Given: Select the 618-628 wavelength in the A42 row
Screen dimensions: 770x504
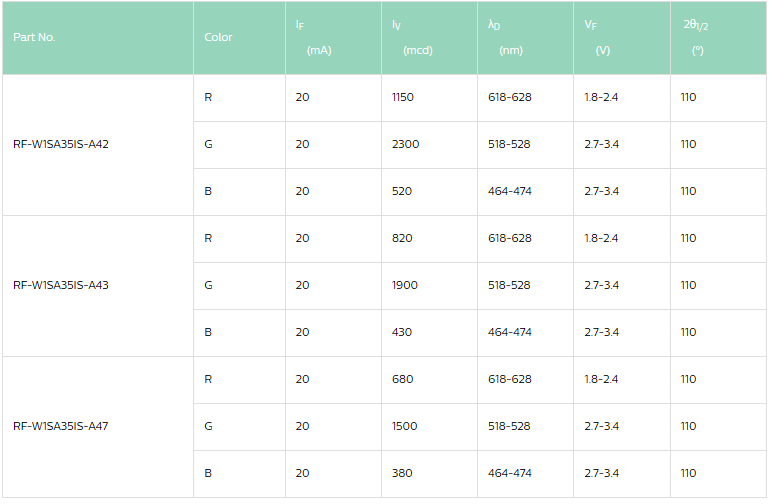Looking at the screenshot, I should (x=509, y=97).
